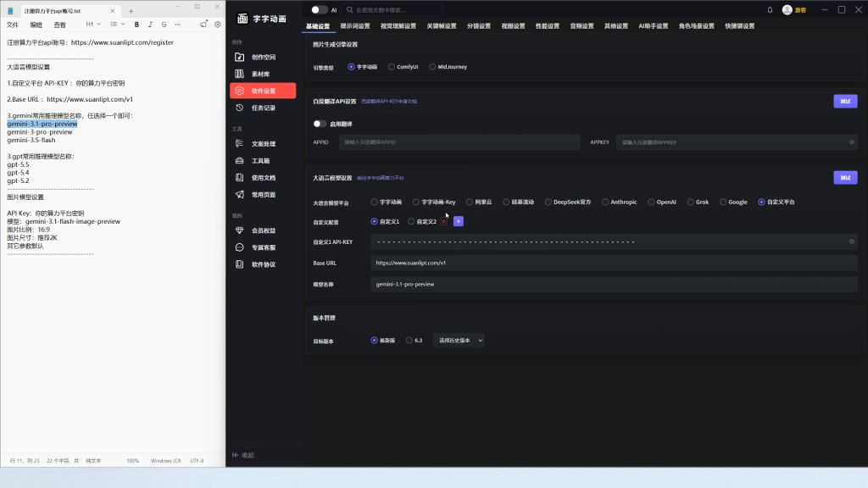Click the Baidu APPID input field
Screen dimensions: 868x488
point(459,142)
